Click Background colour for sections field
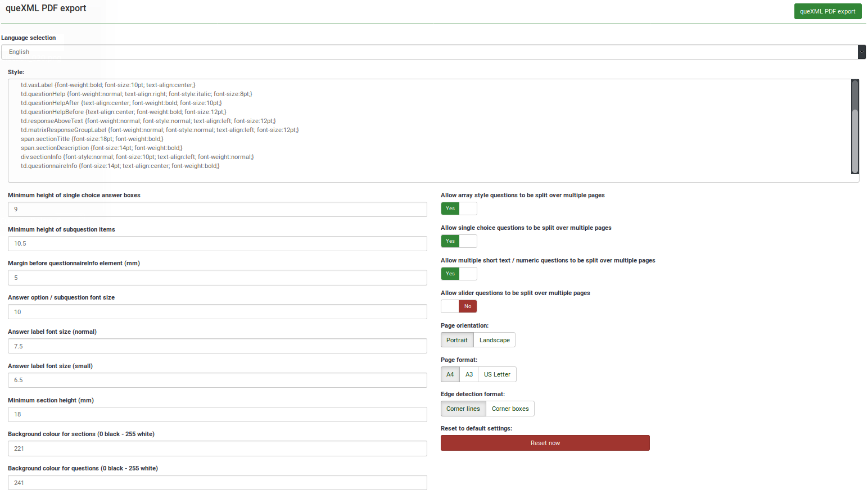 click(x=217, y=448)
